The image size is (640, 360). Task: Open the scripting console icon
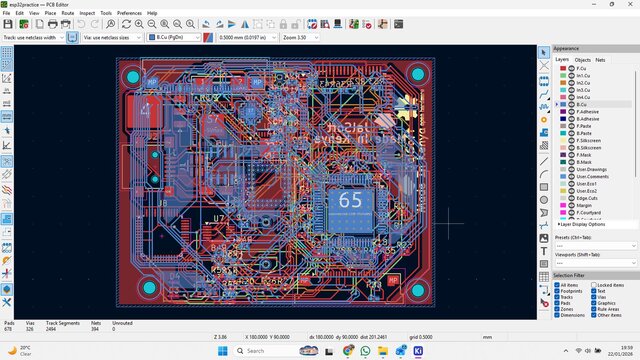(x=398, y=24)
